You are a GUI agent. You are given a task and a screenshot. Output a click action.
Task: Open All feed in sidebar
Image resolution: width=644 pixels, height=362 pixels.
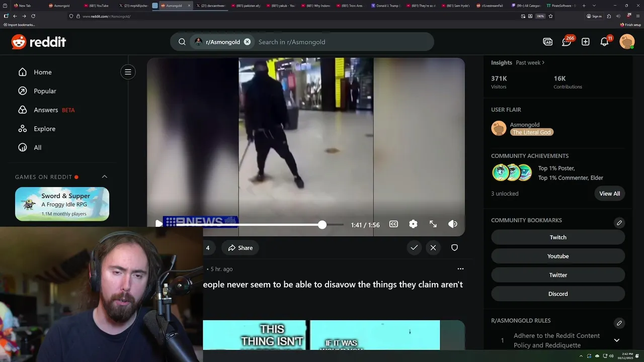click(x=30, y=147)
